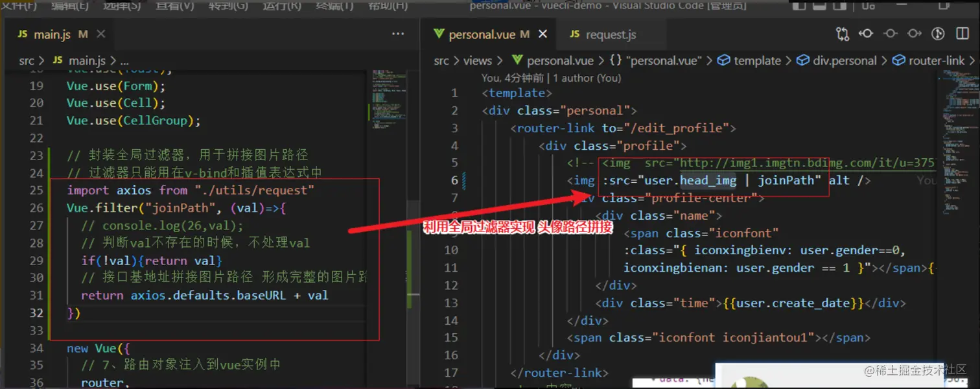Click the iconfont iconjiantou1 span line
The width and height of the screenshot is (980, 389).
point(719,338)
